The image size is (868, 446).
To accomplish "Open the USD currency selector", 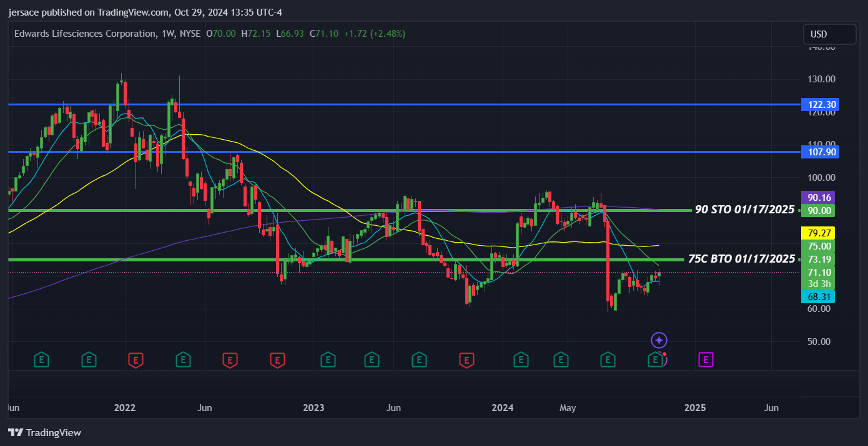I will 829,34.
